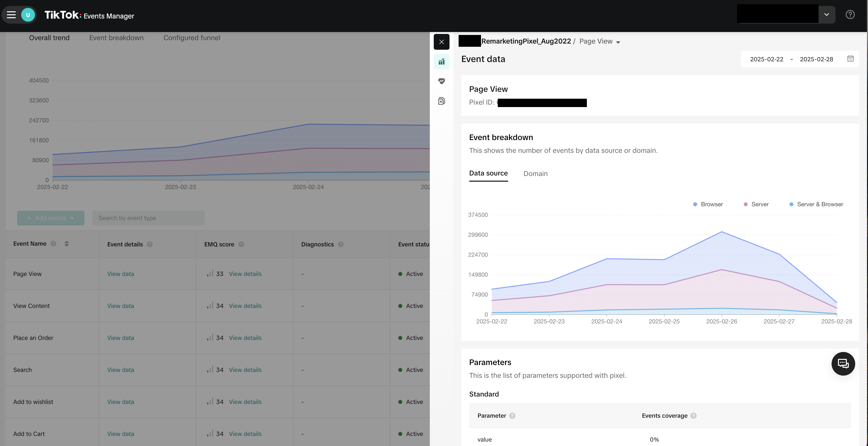Open the calendar date picker icon

click(850, 59)
